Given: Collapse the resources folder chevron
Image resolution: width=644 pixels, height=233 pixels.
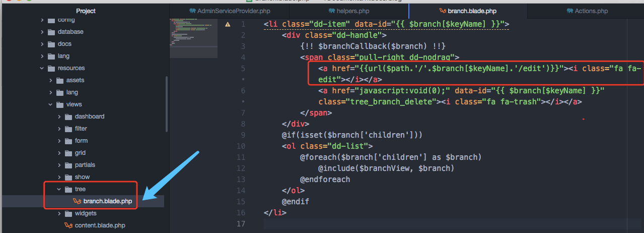Looking at the screenshot, I should click(x=42, y=68).
